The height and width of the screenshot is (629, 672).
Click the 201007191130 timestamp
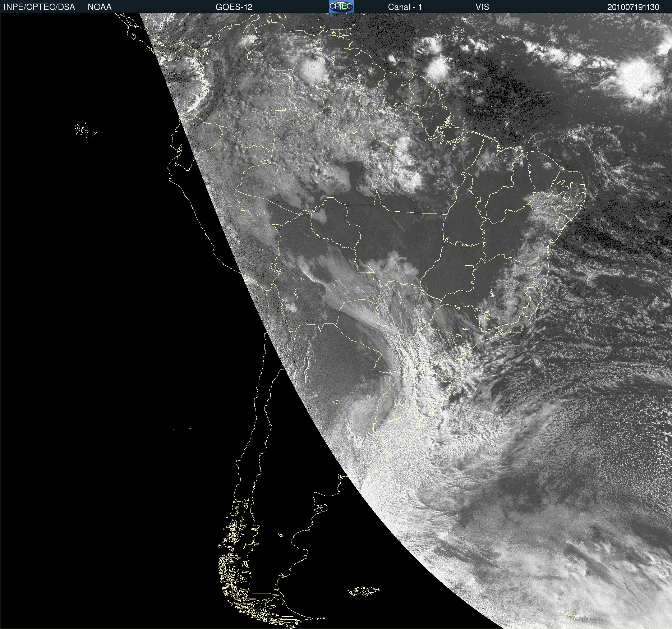click(633, 7)
